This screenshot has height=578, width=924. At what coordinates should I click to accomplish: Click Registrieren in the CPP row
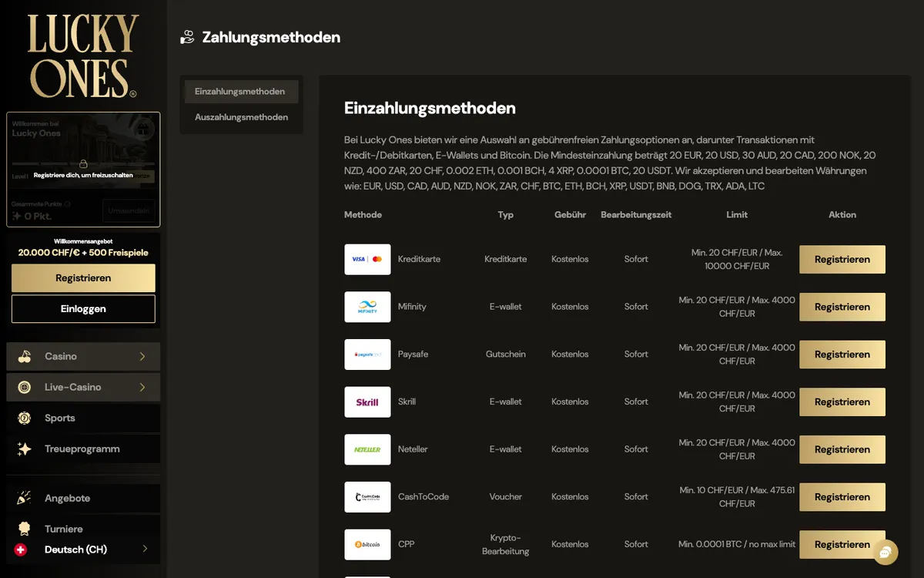tap(842, 545)
